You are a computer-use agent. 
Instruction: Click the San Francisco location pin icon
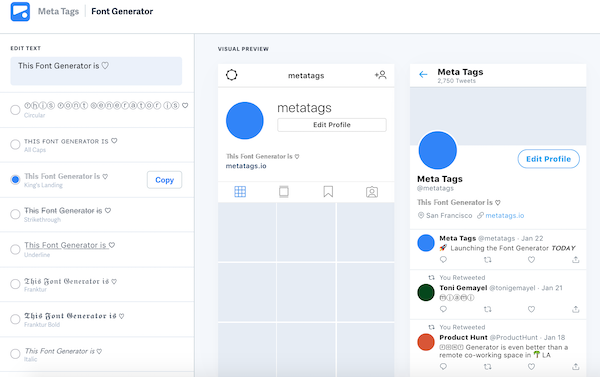click(x=421, y=215)
